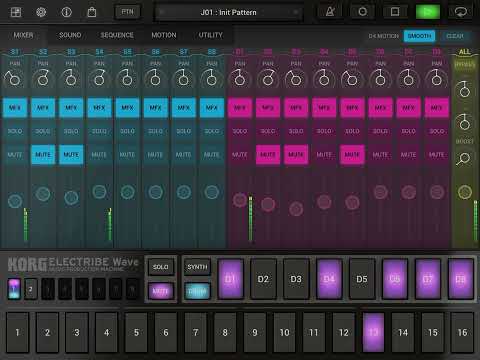Move the S6 channel volume fader

coord(156,192)
